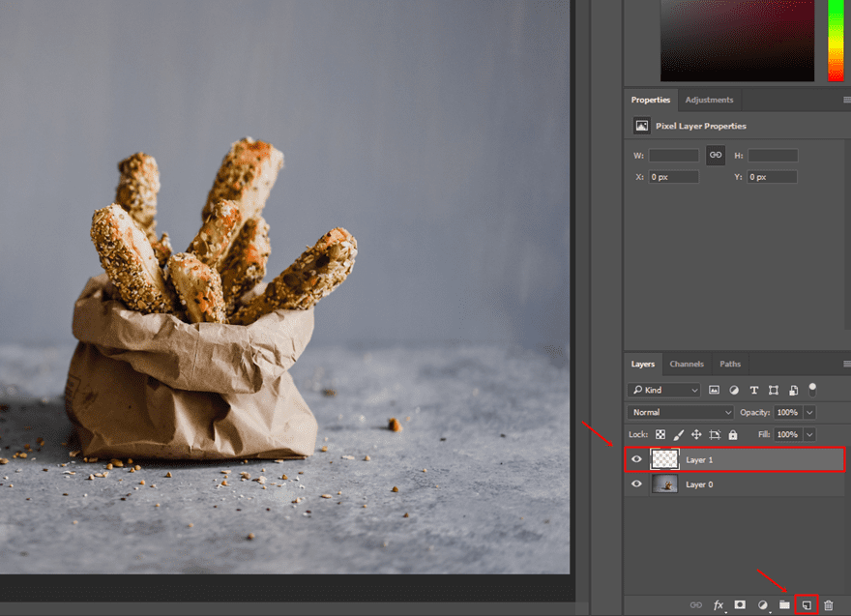Click the Lock transparent pixels icon

(660, 435)
